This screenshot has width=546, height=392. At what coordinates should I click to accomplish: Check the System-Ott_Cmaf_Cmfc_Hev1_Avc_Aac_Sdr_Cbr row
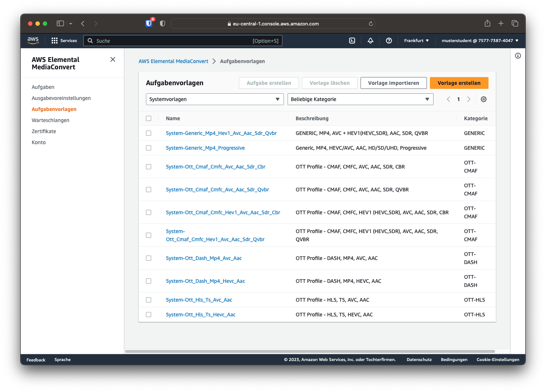[x=149, y=212]
